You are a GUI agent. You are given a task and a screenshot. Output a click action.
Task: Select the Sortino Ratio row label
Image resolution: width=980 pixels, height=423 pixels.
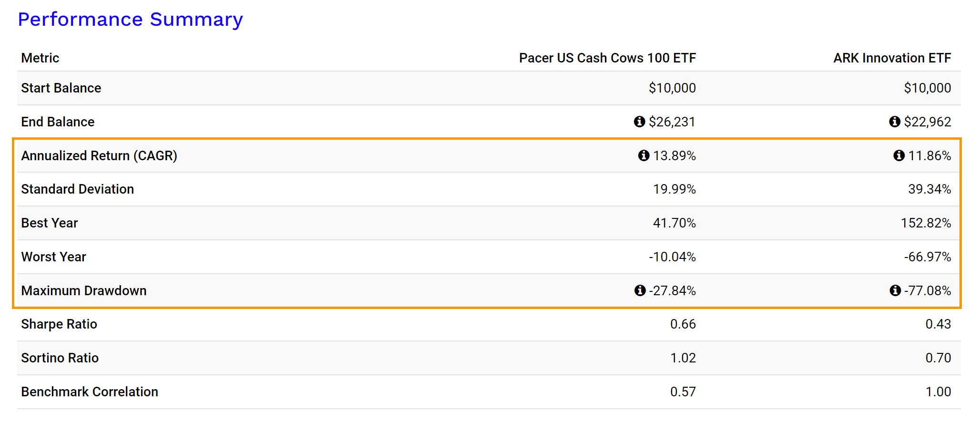[60, 358]
